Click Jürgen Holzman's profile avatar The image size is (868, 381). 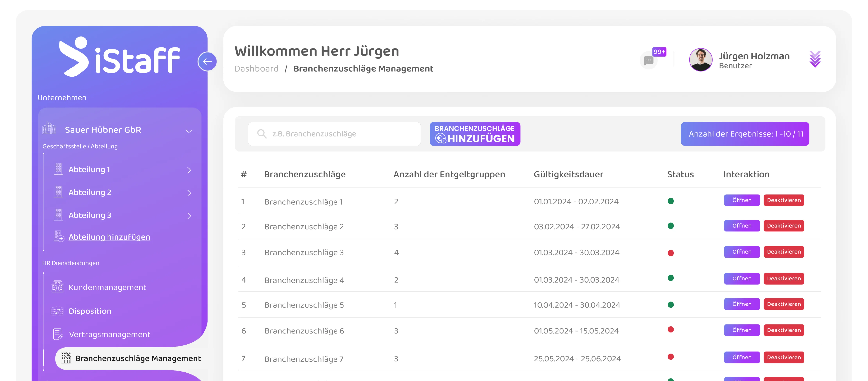700,60
